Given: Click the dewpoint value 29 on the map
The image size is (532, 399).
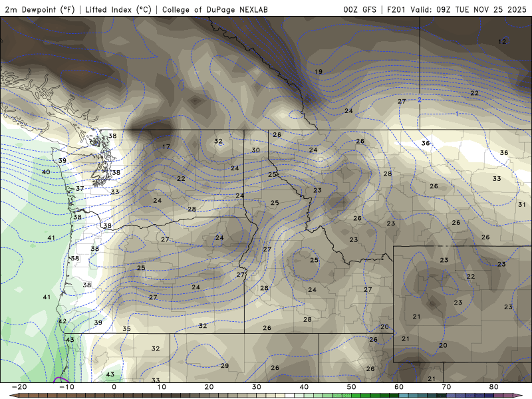Looking at the screenshot, I should click(225, 366).
